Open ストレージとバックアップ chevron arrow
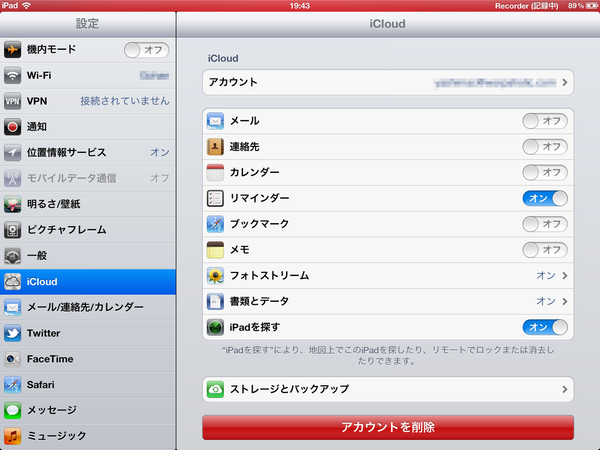Image resolution: width=600 pixels, height=450 pixels. pos(565,389)
